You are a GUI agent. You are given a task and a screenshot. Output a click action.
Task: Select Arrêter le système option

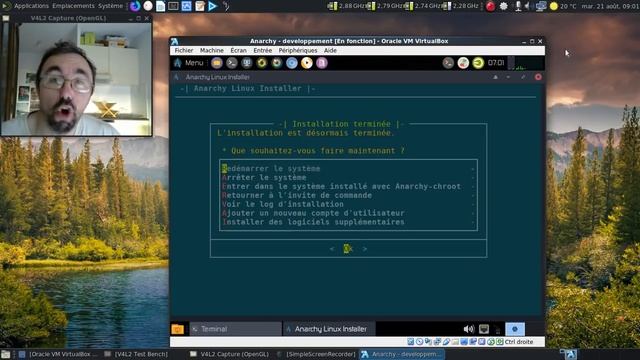[x=348, y=178]
